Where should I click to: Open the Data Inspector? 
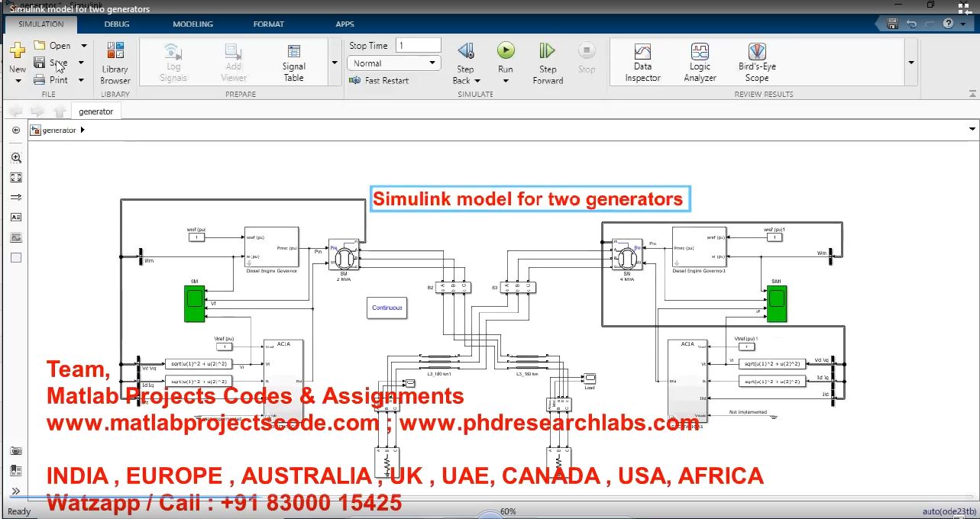642,63
